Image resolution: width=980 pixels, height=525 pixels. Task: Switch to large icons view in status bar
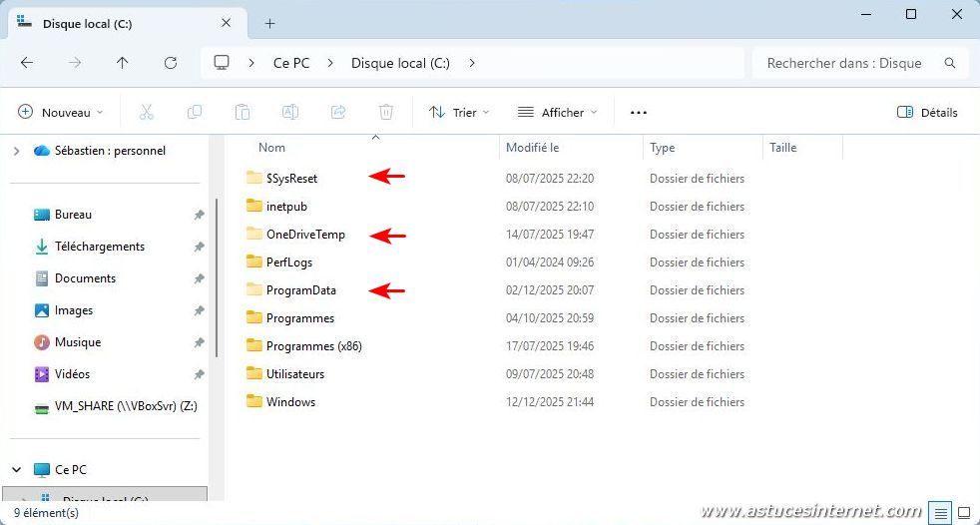coord(963,512)
